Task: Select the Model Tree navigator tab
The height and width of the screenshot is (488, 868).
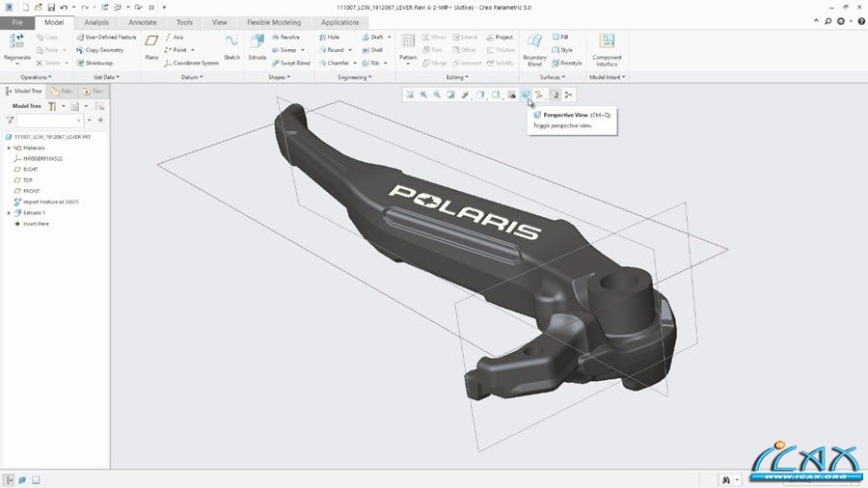Action: tap(24, 91)
